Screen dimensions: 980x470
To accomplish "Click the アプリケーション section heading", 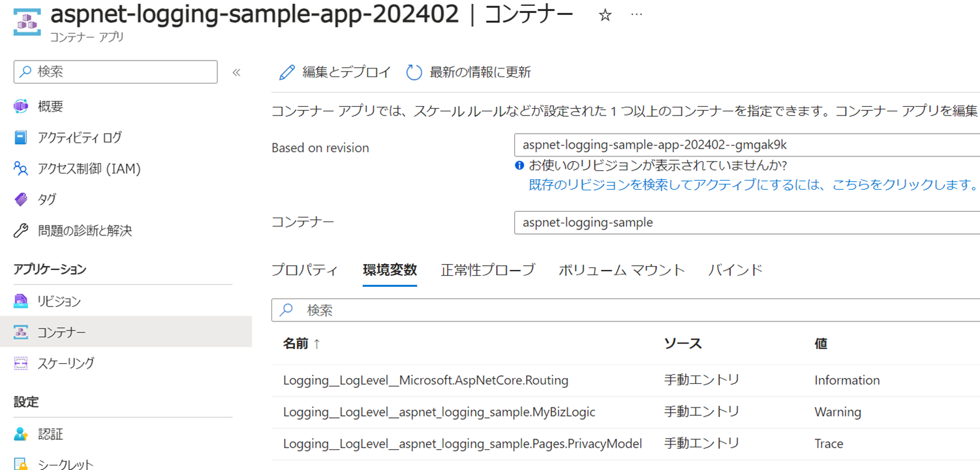I will pos(50,269).
